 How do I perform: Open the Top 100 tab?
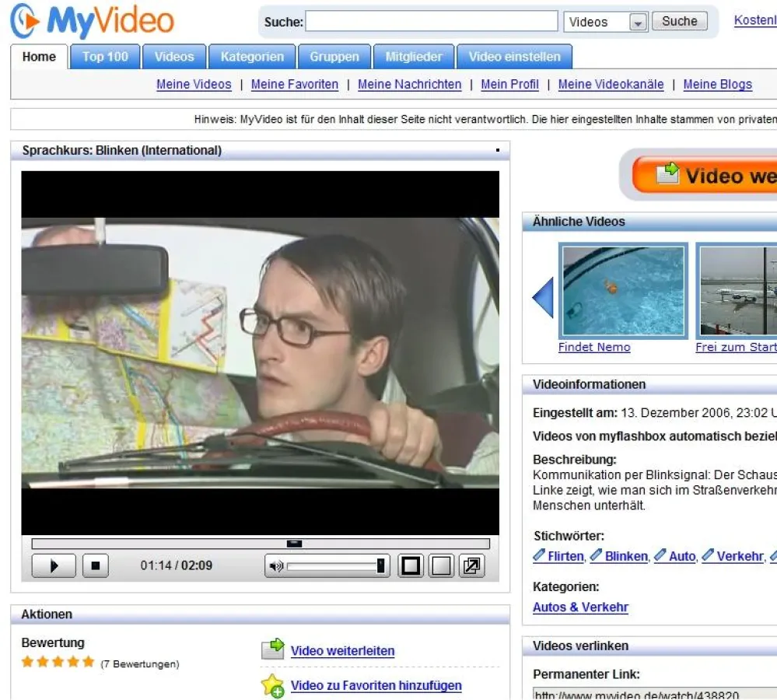(105, 57)
